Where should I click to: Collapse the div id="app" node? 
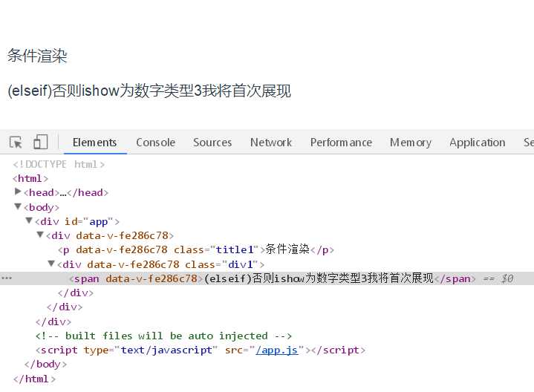[29, 220]
